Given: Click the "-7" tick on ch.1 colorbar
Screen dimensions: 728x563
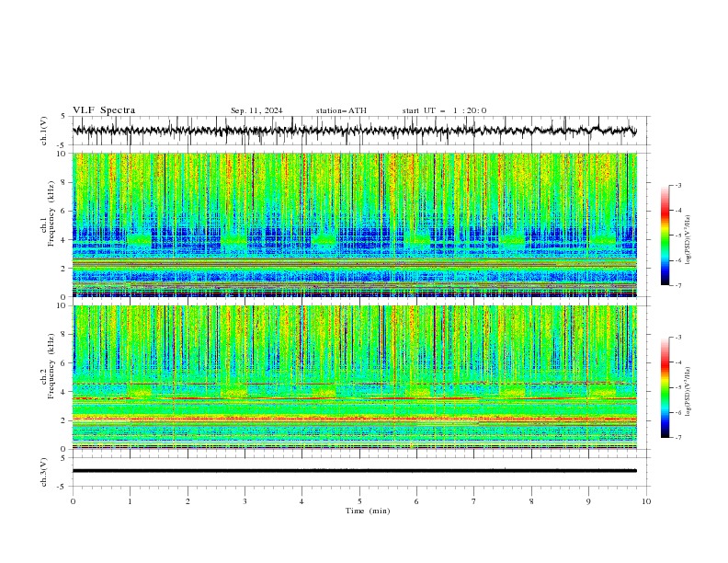Looking at the screenshot, I should pyautogui.click(x=678, y=285).
